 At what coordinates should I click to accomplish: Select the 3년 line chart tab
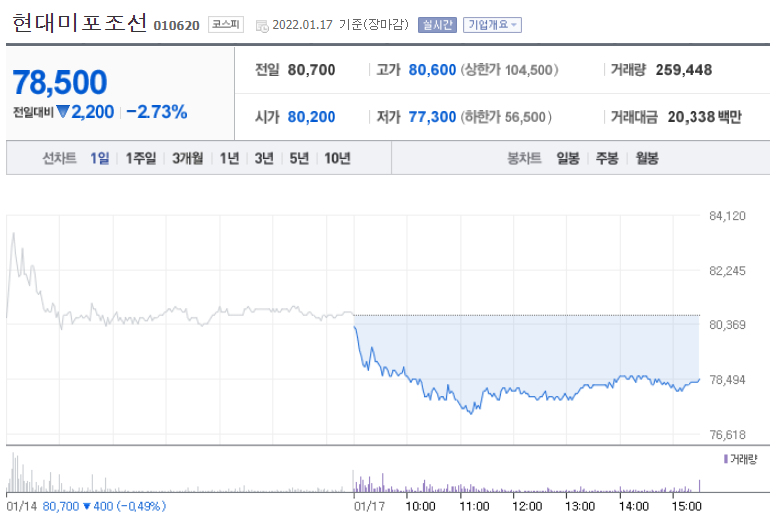click(264, 158)
